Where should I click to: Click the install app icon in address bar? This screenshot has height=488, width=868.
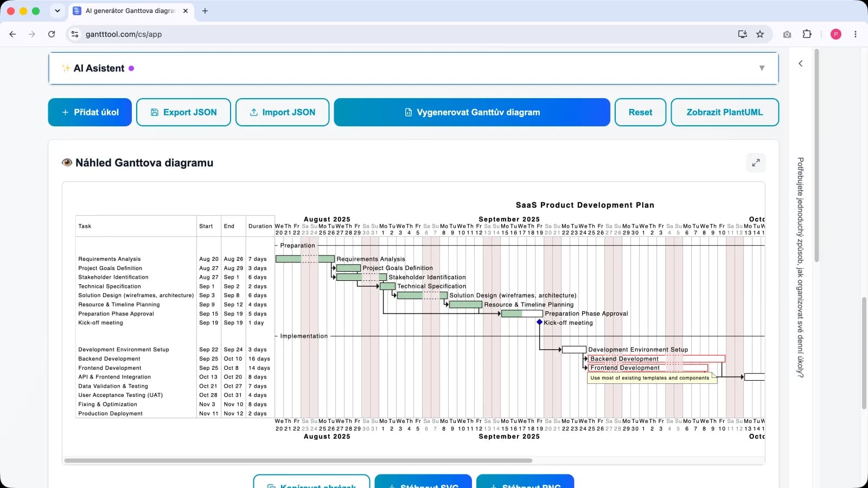coord(743,34)
